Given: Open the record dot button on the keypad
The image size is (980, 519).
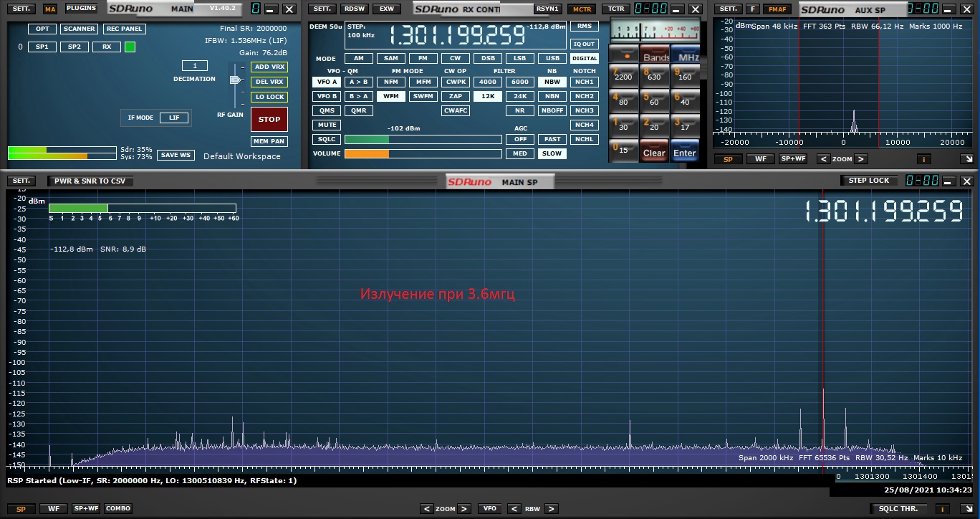Looking at the screenshot, I should pos(623,54).
